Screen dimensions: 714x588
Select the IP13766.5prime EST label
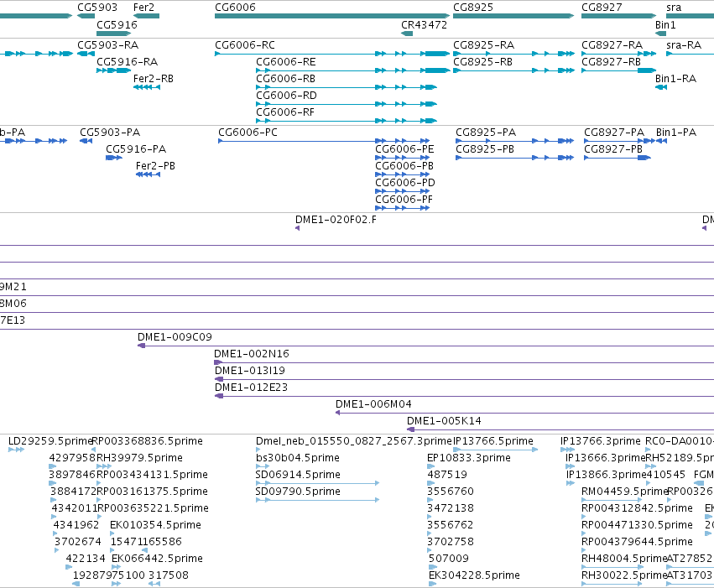493,441
